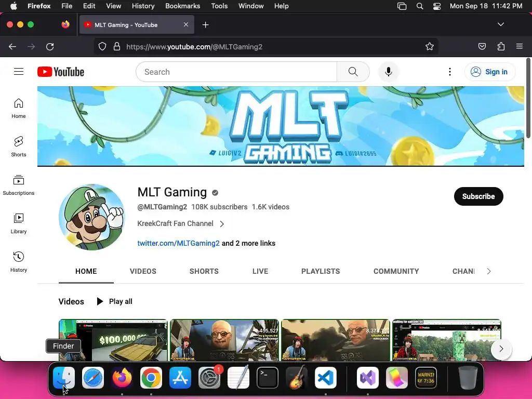Click the MLT Gaming Luigi avatar
Screen dimensions: 532x399
[92, 217]
